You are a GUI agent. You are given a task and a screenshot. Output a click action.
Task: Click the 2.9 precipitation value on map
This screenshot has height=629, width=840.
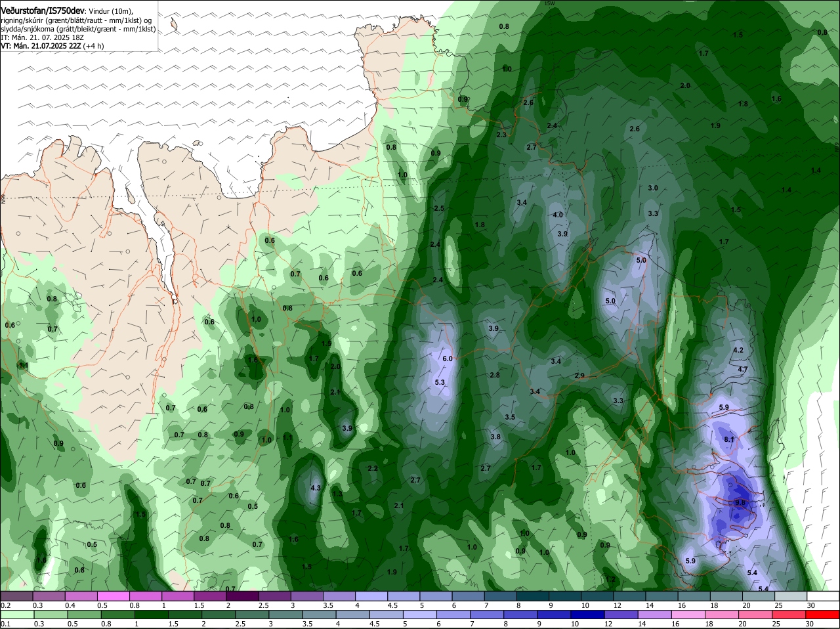(579, 376)
